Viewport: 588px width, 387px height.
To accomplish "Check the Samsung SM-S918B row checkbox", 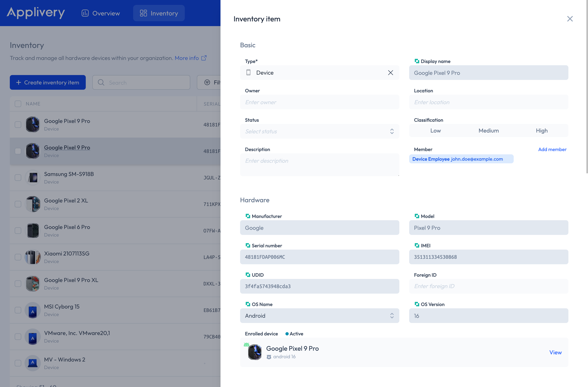I will [x=18, y=177].
